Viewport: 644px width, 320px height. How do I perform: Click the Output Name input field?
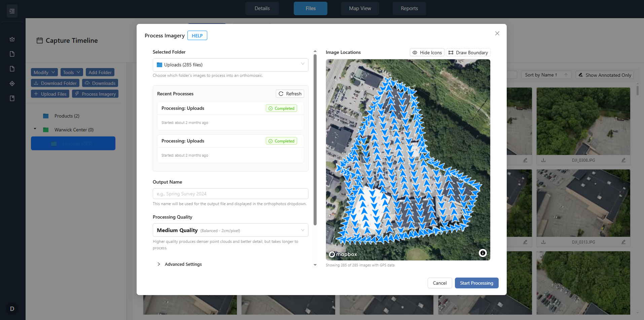[230, 194]
